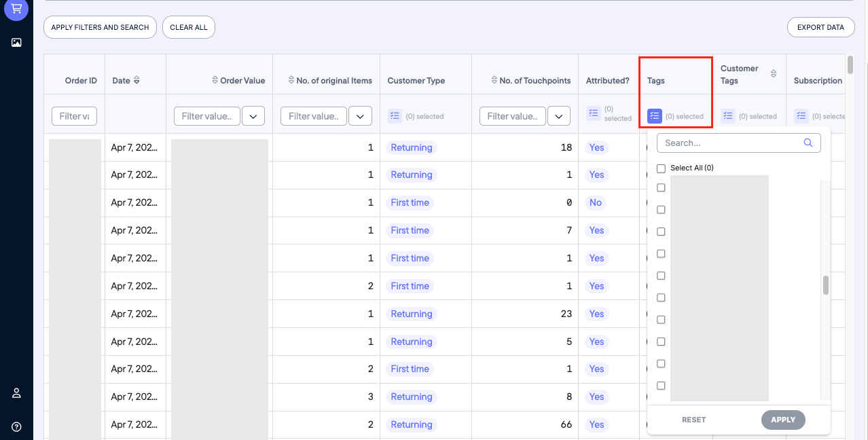Open the shopping cart section in sidebar
Screen dimensions: 868x440
coord(16,9)
